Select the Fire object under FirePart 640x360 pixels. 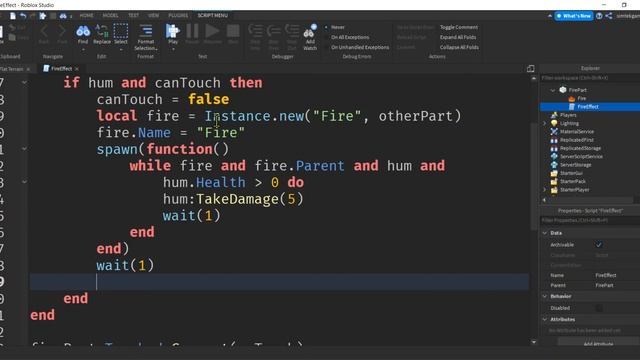(x=581, y=98)
